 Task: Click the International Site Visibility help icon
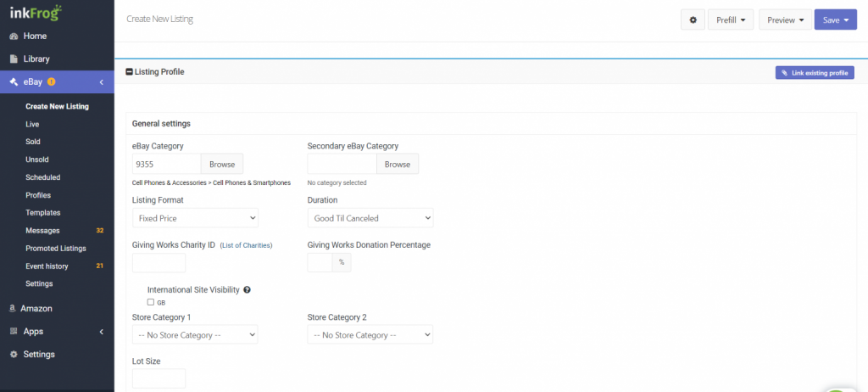248,289
